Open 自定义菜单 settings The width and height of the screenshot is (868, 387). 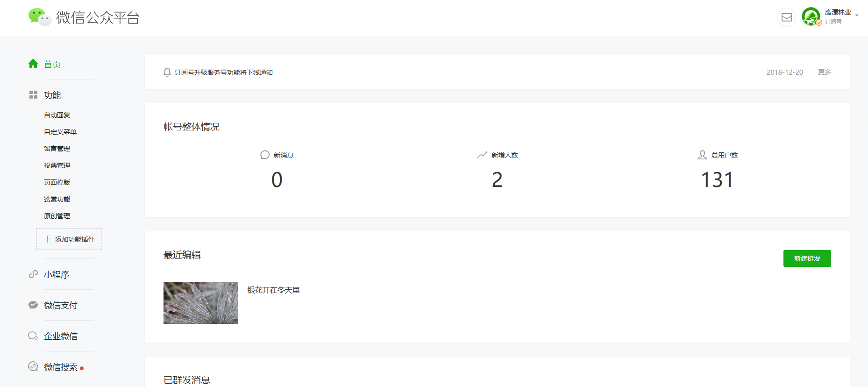coord(60,132)
